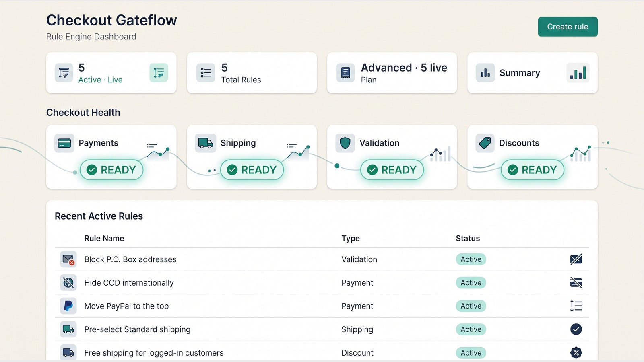
Task: Click the blocked mail icon for P.O. Box rule
Action: coord(68,259)
